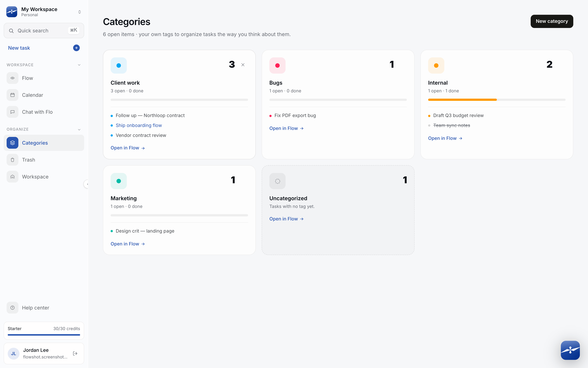Open the Vendor contract review task
Image resolution: width=588 pixels, height=368 pixels.
tap(141, 135)
